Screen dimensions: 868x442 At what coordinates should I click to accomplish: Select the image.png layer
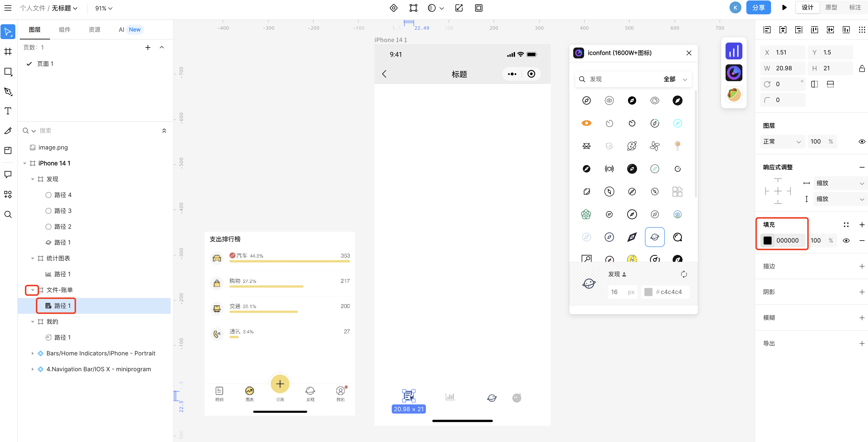(x=94, y=148)
